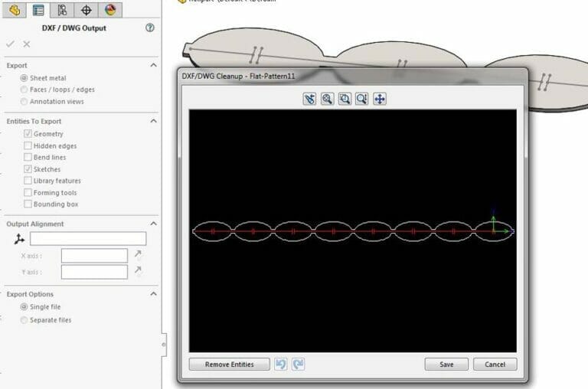Collapse the Entities To Export section
The width and height of the screenshot is (588, 389).
pyautogui.click(x=153, y=121)
